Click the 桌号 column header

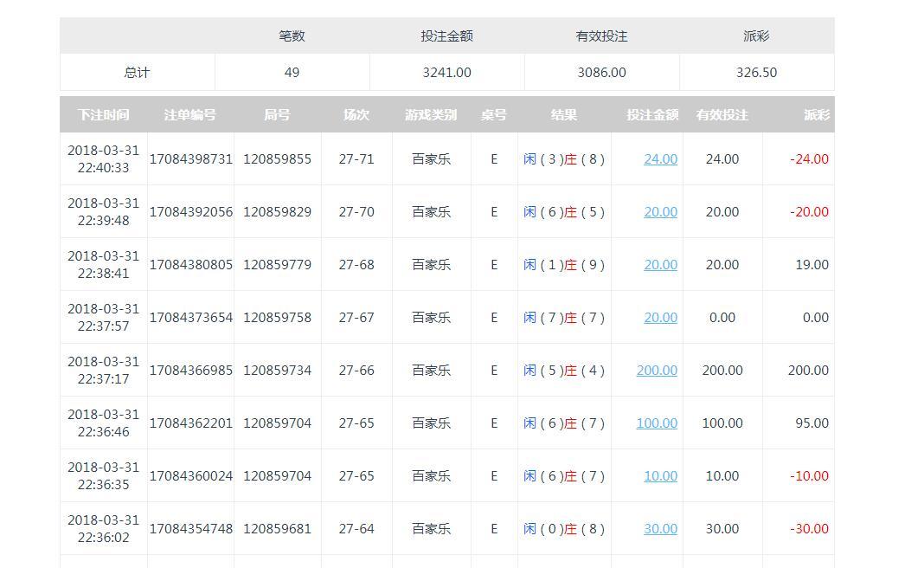(494, 115)
